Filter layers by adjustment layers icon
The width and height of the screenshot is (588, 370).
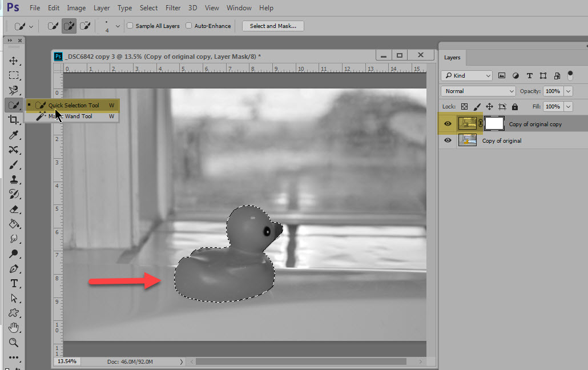(515, 75)
